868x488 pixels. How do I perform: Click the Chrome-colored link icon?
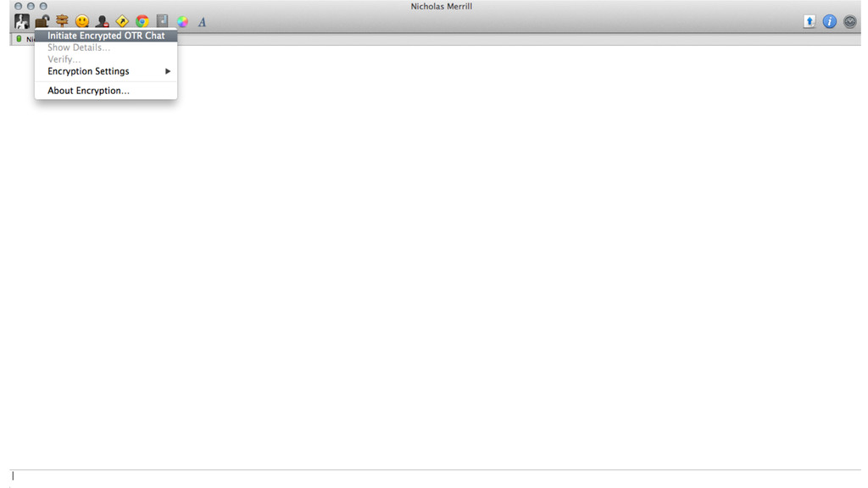pos(142,21)
